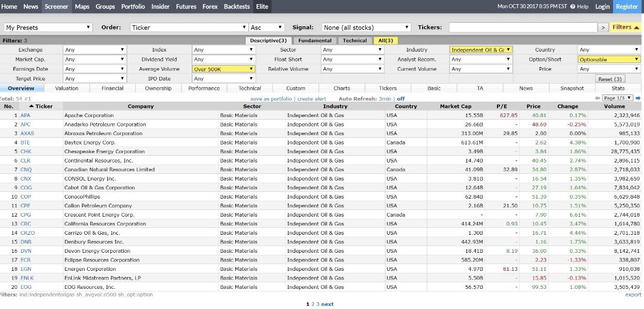
Task: Collapse the Filters panel with yellow toggle
Action: click(625, 27)
